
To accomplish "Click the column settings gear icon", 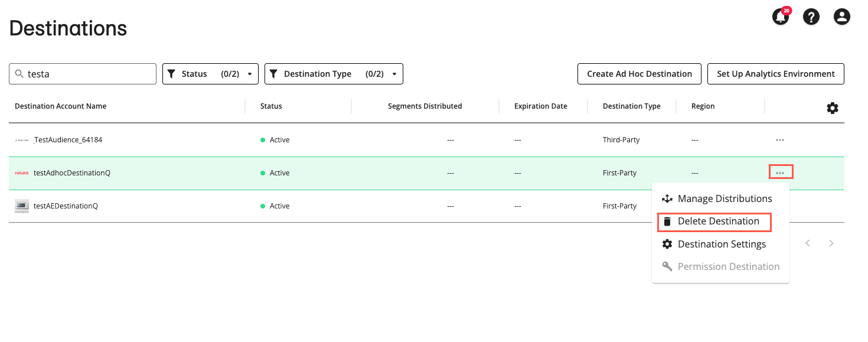I will tap(833, 108).
